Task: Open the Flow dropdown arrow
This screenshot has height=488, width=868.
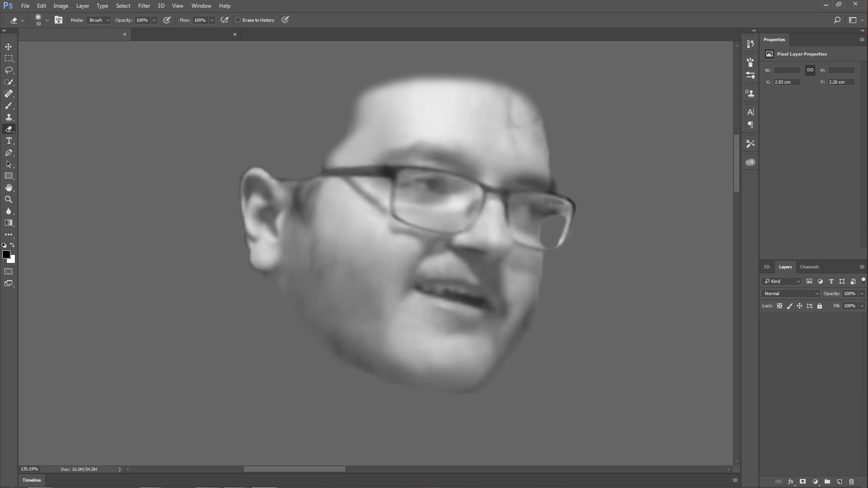Action: tap(212, 20)
